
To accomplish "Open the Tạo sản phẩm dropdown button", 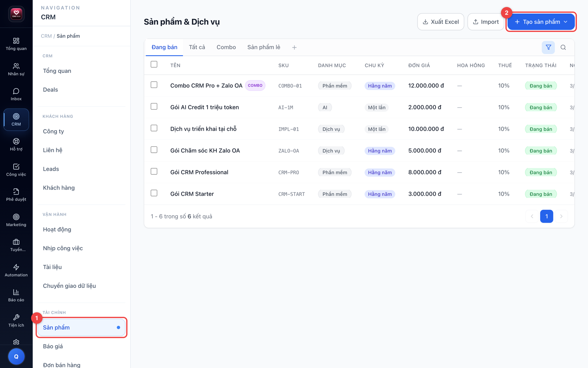I will point(541,22).
